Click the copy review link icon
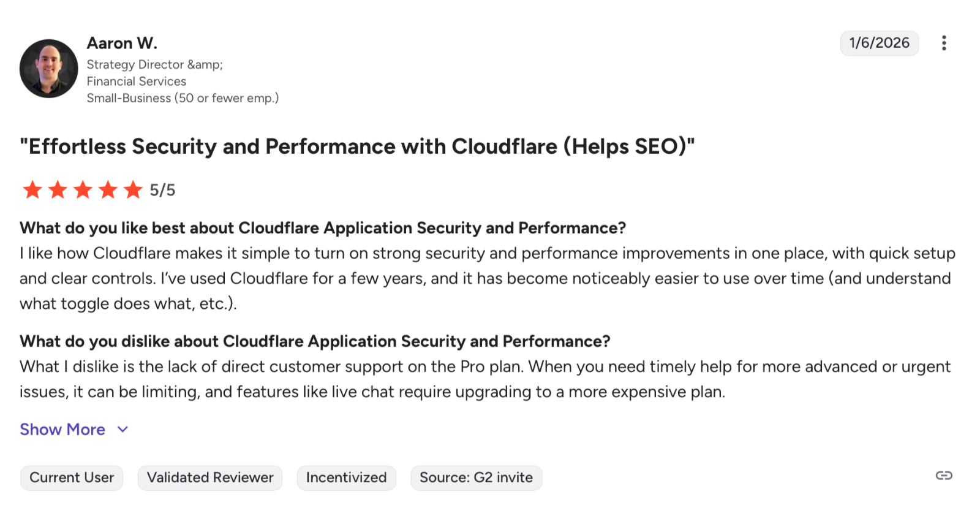Screen dimensions: 980x516 tap(944, 476)
